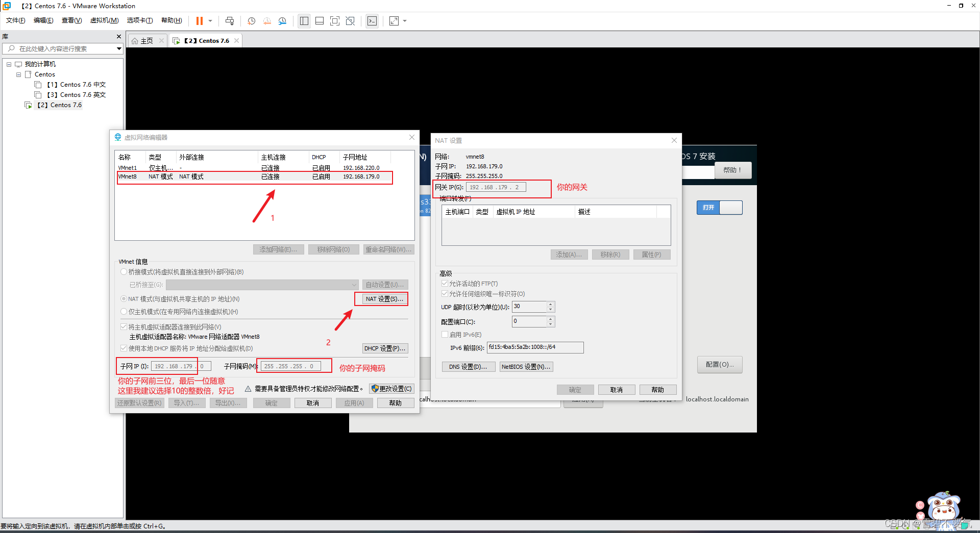Open the 查看(V) menu
The width and height of the screenshot is (980, 533).
tap(71, 20)
